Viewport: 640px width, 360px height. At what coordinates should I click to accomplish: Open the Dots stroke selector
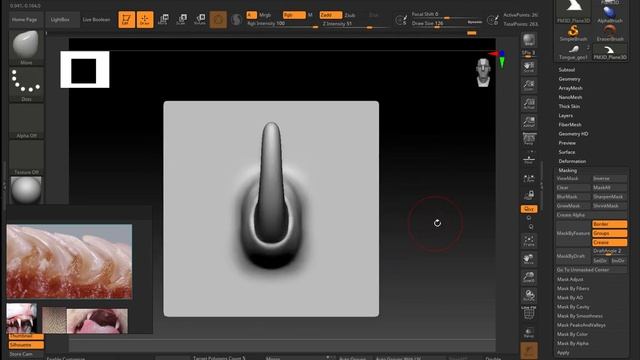[x=26, y=84]
